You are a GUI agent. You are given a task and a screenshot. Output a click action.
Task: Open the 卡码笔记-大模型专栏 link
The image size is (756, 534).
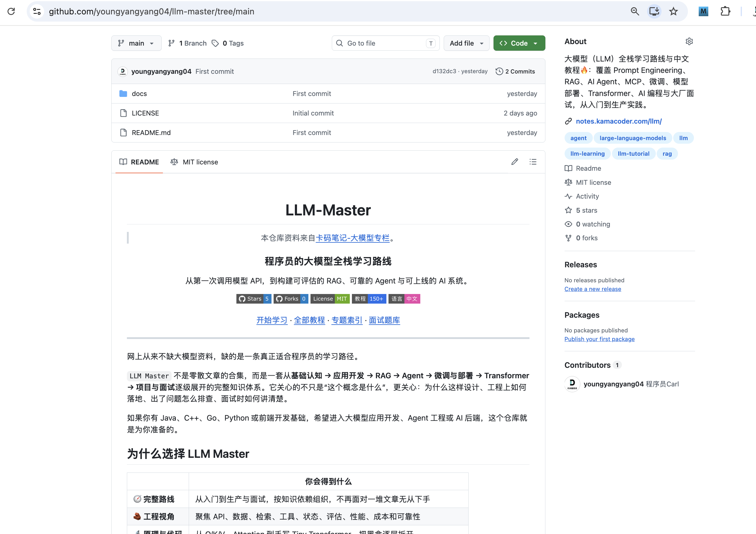point(352,238)
